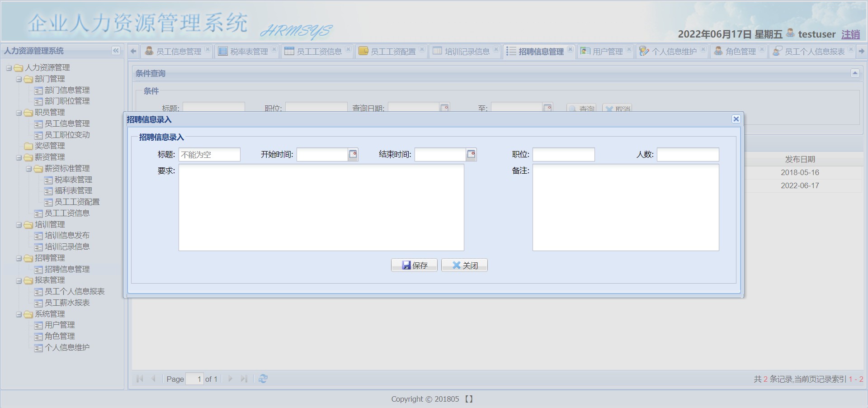Close the 税率表管理 tab
Viewport: 868px width, 408px height.
point(274,49)
